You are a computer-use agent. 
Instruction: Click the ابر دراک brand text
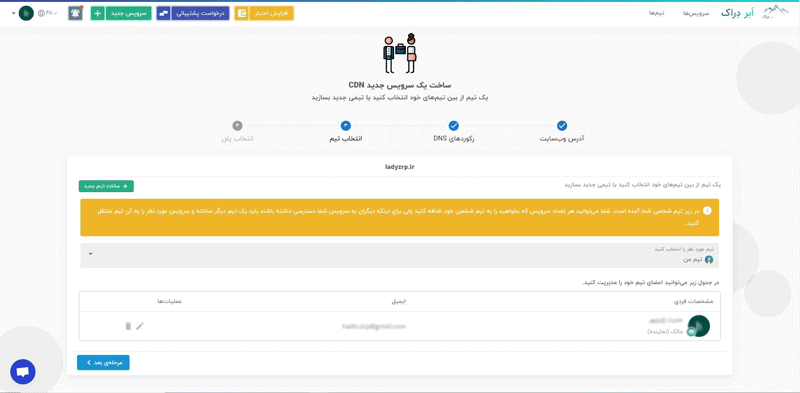[738, 13]
